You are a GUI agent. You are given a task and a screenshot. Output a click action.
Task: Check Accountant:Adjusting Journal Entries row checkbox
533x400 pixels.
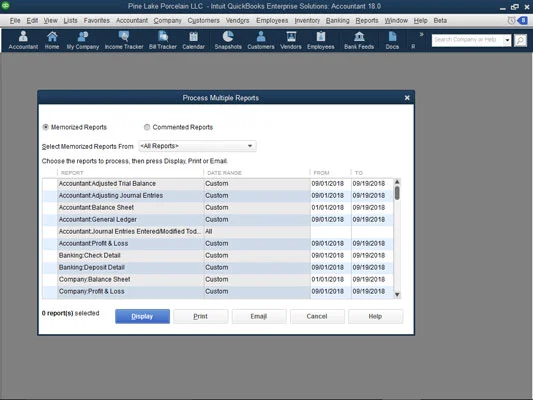click(x=50, y=195)
